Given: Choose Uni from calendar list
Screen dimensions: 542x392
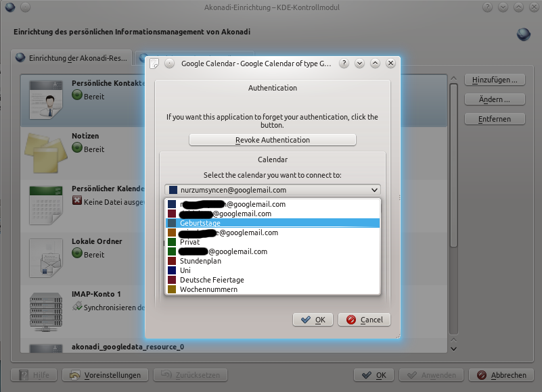Looking at the screenshot, I should 273,270.
